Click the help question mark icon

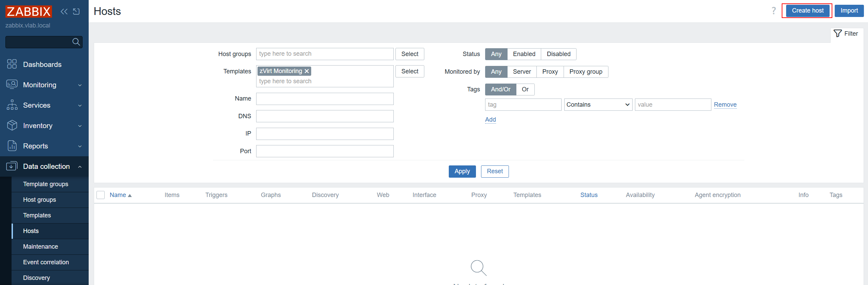[x=774, y=11]
